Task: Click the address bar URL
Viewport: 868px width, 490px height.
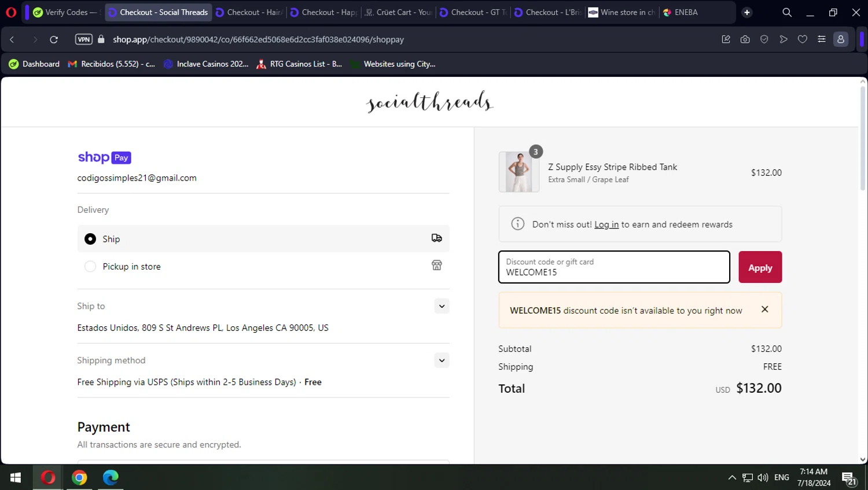Action: pos(258,39)
